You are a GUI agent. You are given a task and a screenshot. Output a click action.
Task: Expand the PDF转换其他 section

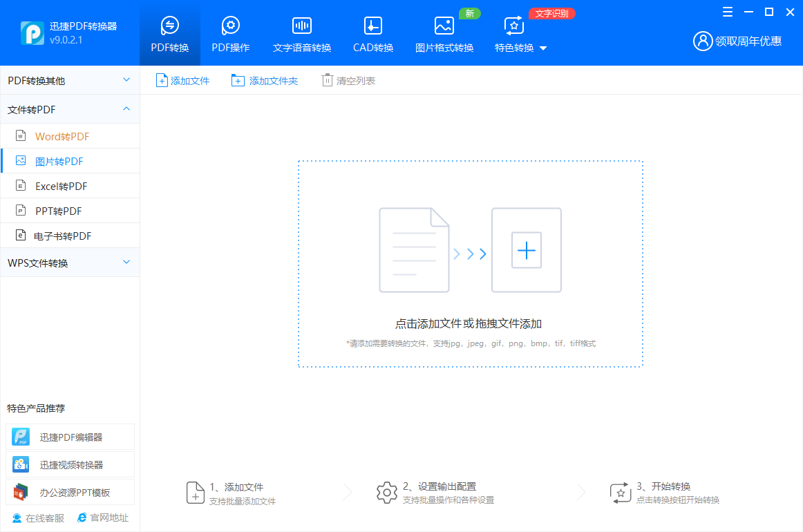70,80
